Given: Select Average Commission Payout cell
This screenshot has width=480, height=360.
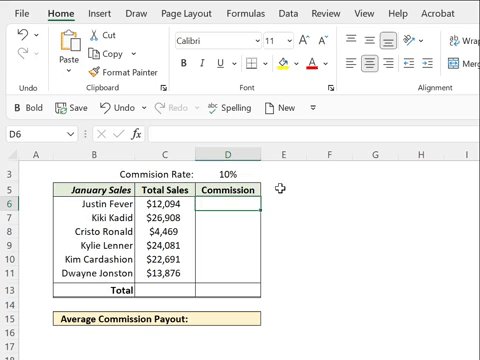Looking at the screenshot, I should click(x=157, y=319).
